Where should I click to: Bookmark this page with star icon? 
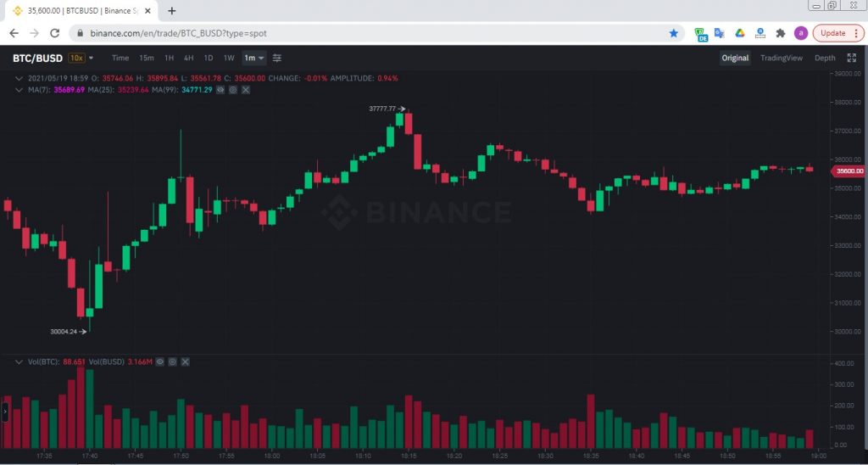coord(674,33)
